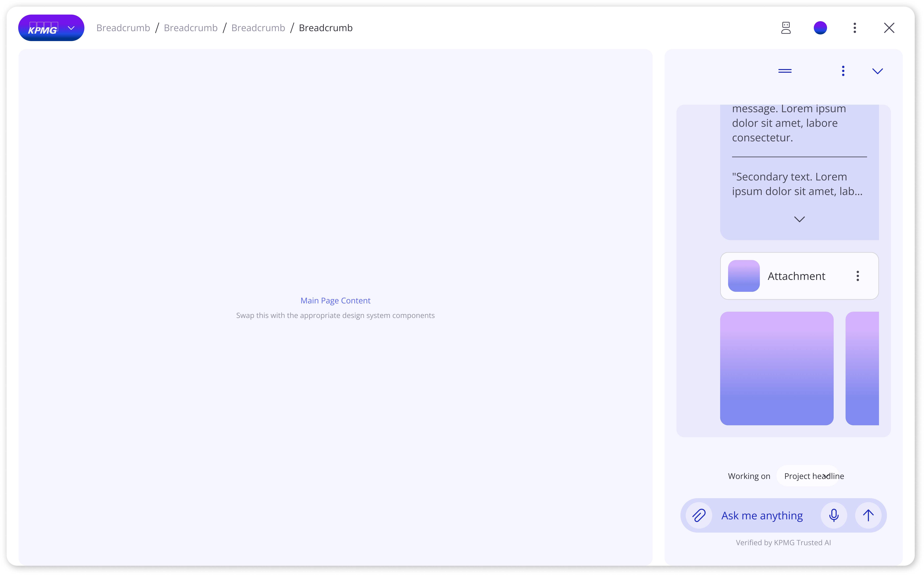
Task: Click Verified by KPMG Trusted AI
Action: point(783,543)
